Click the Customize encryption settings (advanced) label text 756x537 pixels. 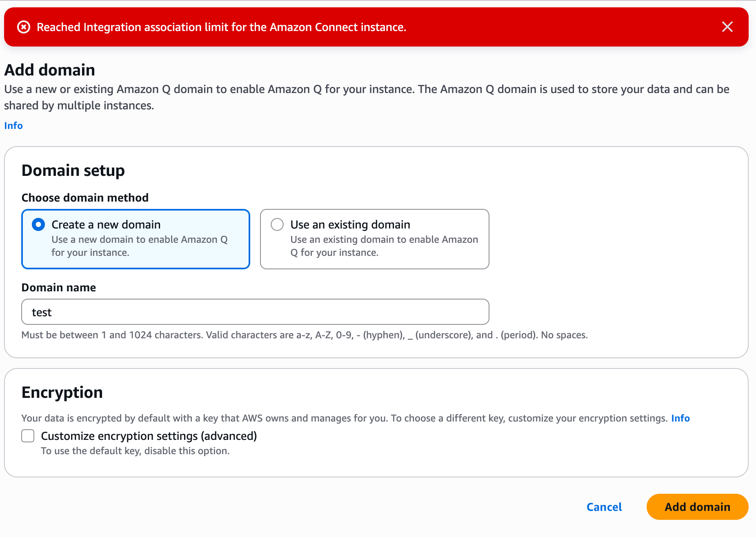pyautogui.click(x=149, y=436)
